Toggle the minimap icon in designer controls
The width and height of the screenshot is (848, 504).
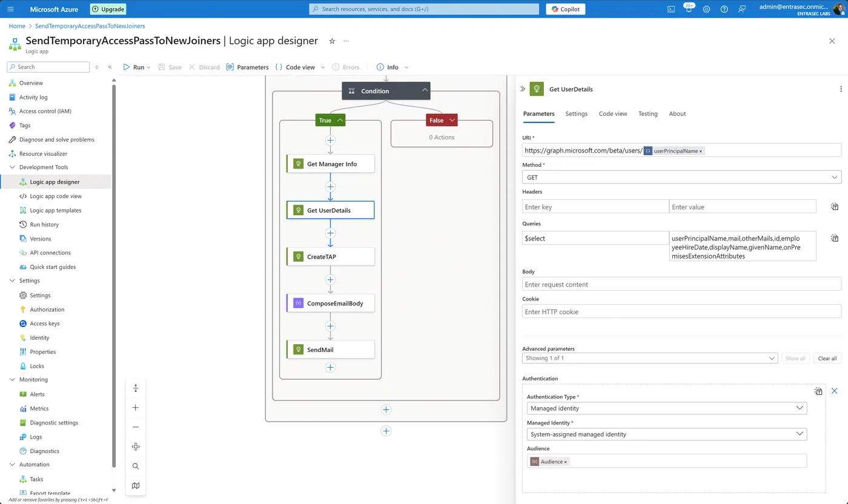pos(136,485)
